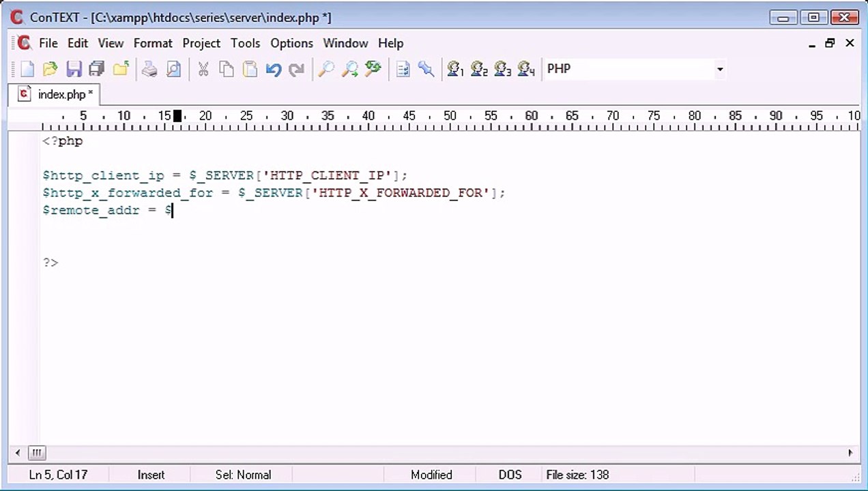Paste using the clipboard icon
Image resolution: width=868 pixels, height=491 pixels.
250,69
